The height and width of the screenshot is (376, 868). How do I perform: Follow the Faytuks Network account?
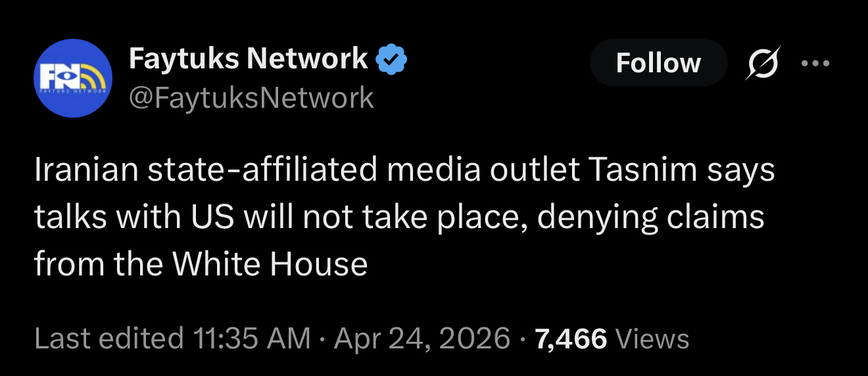point(658,63)
